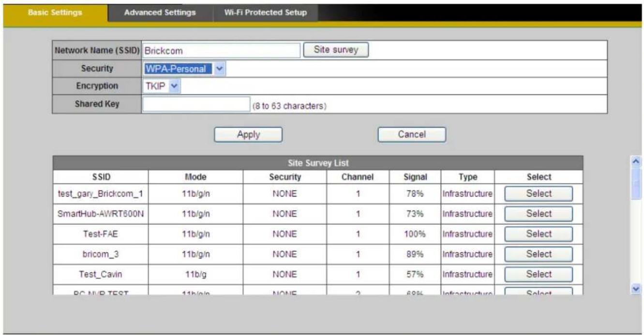Click the Encryption label
The width and height of the screenshot is (644, 335).
click(x=97, y=86)
